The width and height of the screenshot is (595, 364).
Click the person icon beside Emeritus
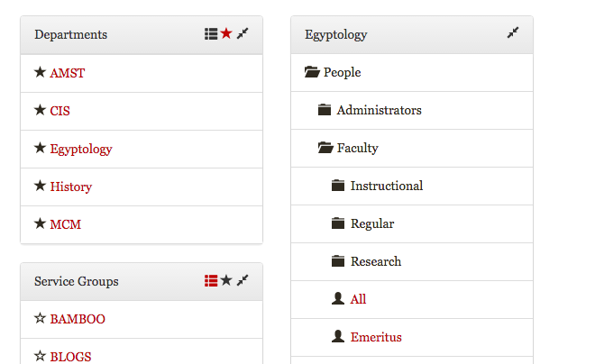point(338,336)
